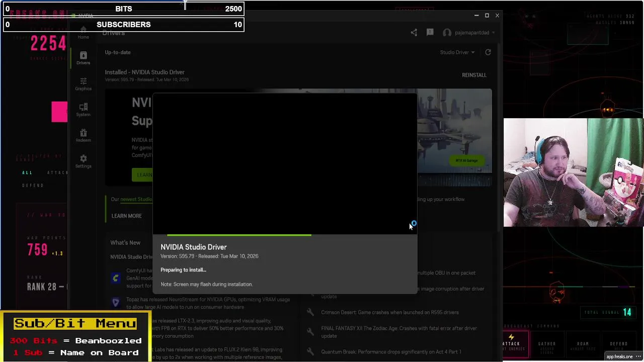Image resolution: width=644 pixels, height=362 pixels.
Task: Click the RTX AI Garage badge
Action: tap(466, 161)
